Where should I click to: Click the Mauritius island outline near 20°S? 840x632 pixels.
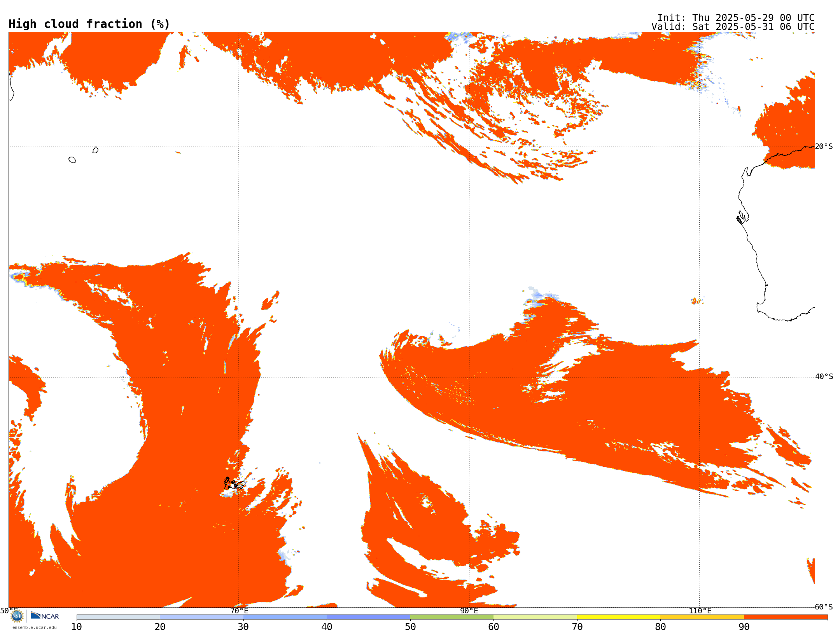(x=95, y=150)
